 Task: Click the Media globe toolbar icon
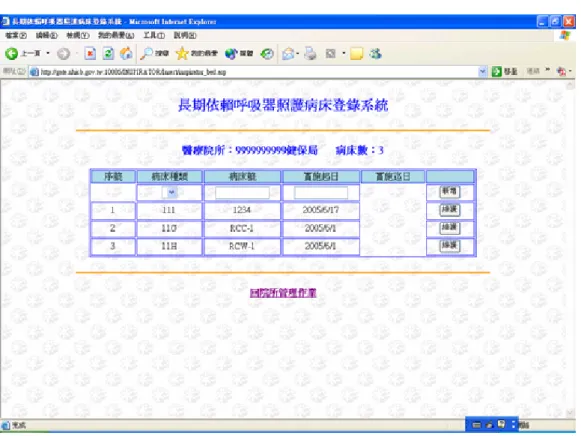tap(231, 54)
